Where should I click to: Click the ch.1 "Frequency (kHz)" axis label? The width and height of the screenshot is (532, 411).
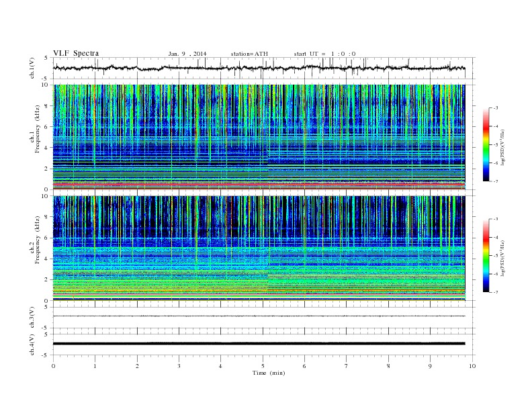tap(38, 129)
